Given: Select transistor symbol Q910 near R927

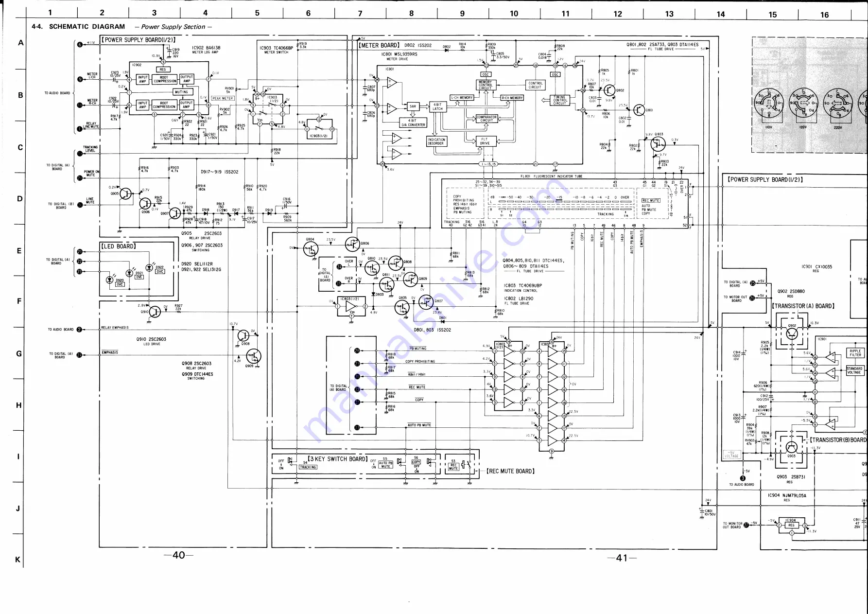Looking at the screenshot, I should 155,312.
